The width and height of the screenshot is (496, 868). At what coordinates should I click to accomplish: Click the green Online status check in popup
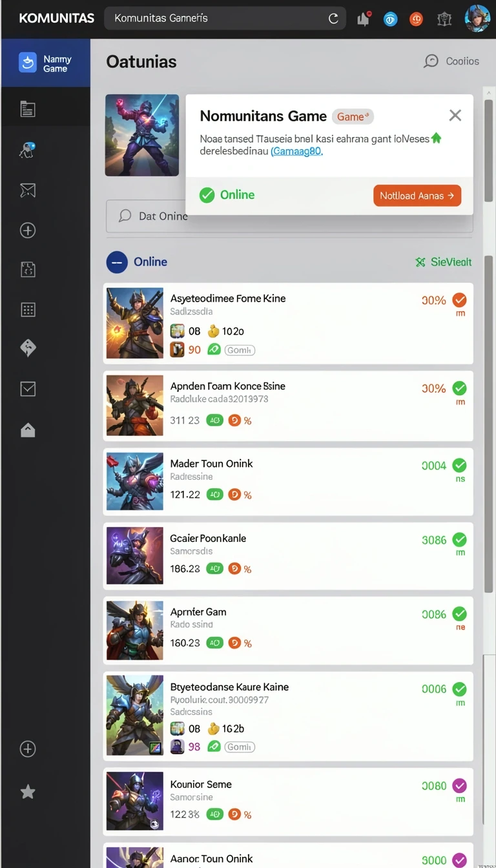click(207, 195)
